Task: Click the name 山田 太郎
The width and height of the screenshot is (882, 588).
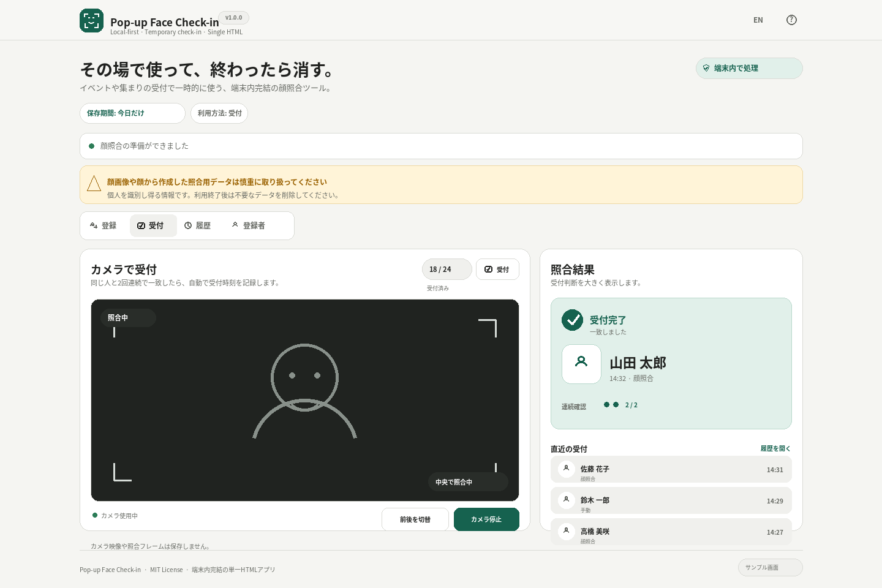Action: (638, 363)
